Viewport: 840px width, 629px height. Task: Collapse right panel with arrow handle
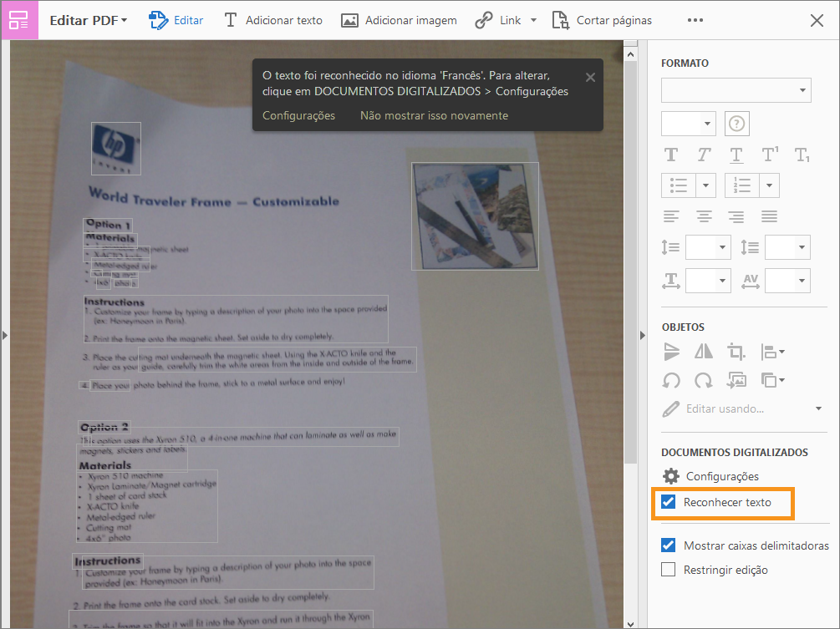643,336
